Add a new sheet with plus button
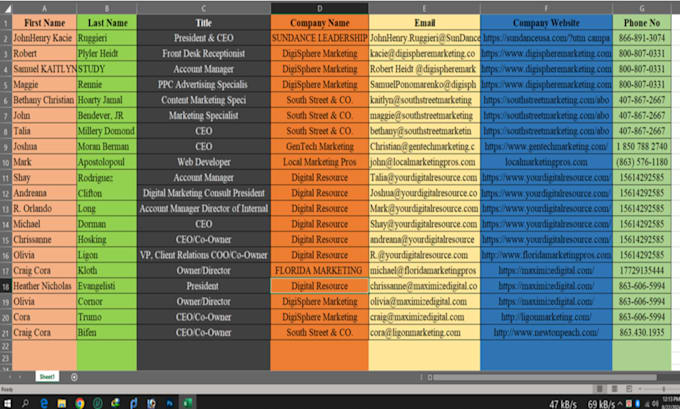The width and height of the screenshot is (680, 409). [74, 377]
